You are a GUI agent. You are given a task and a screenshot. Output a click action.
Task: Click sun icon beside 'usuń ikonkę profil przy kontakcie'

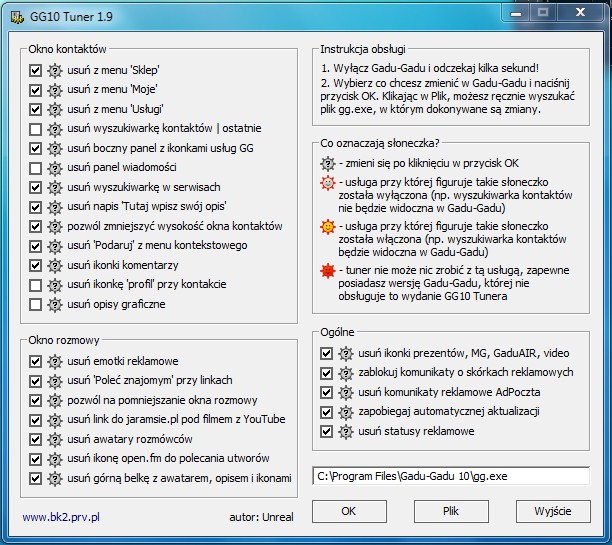(x=55, y=285)
